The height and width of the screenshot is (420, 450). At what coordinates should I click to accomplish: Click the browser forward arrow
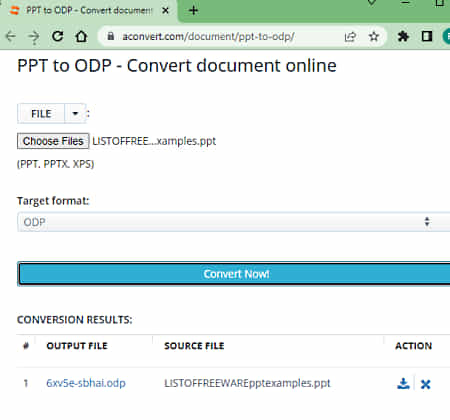pos(34,36)
